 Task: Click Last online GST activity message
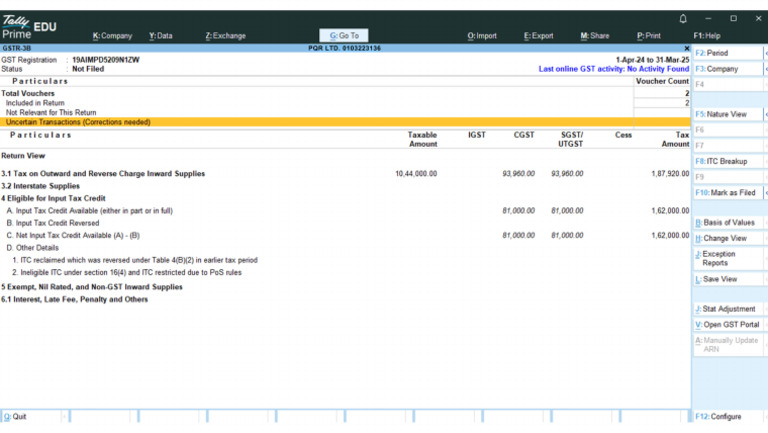[x=614, y=69]
